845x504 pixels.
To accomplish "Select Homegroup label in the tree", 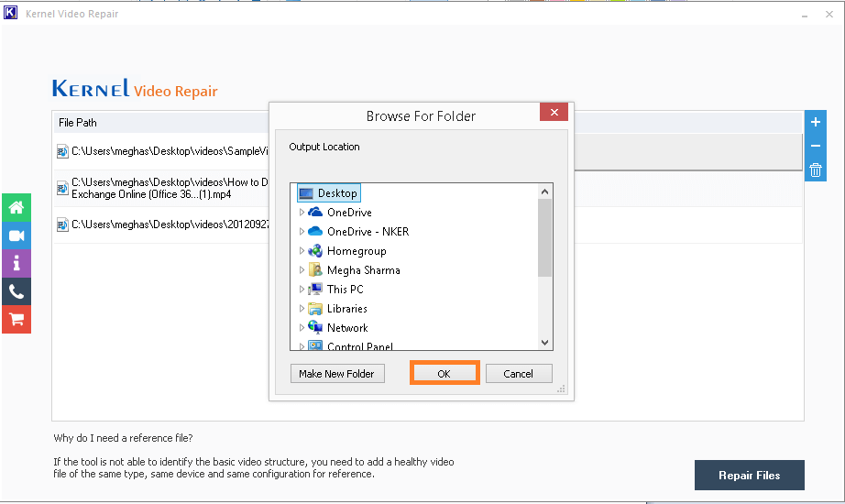I will [357, 251].
